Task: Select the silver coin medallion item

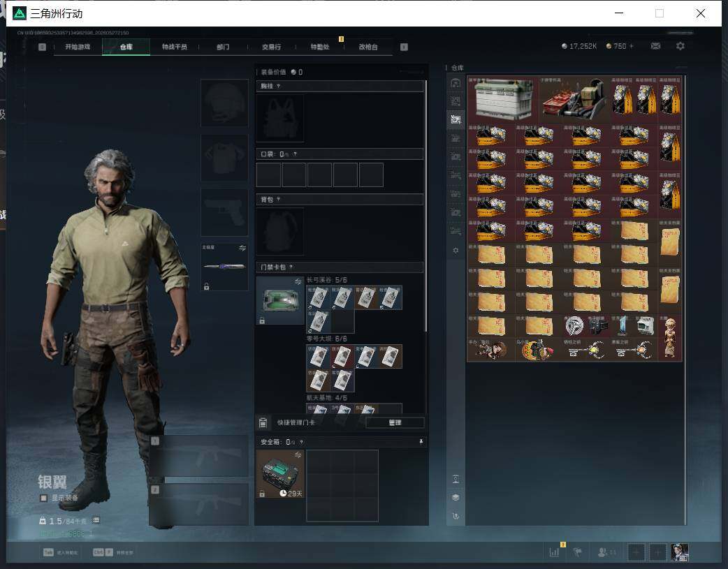Action: point(574,326)
